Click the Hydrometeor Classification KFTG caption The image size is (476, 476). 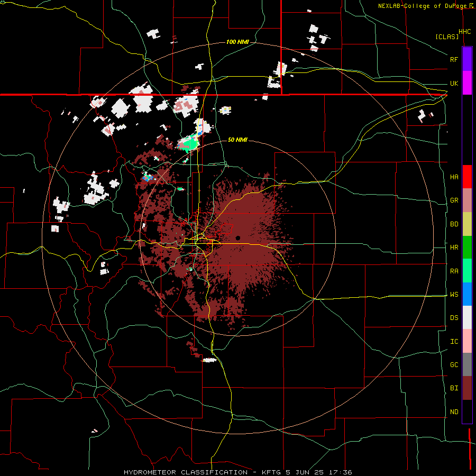(237, 472)
